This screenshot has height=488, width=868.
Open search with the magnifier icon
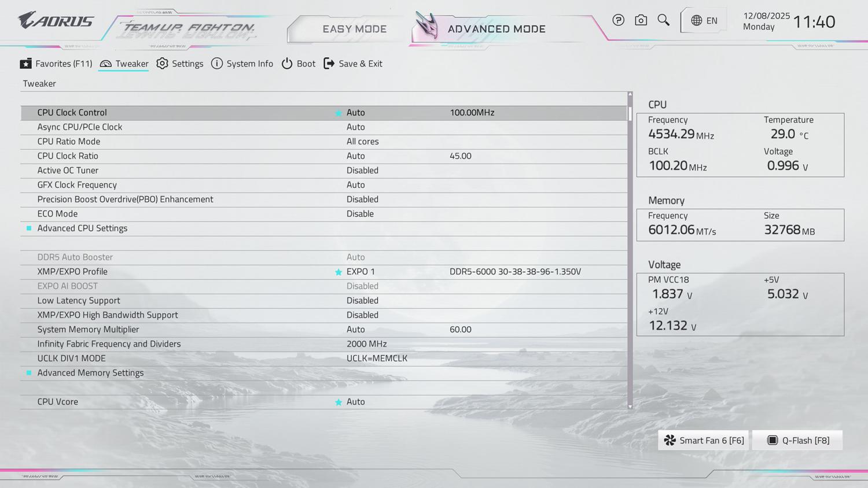pos(663,20)
